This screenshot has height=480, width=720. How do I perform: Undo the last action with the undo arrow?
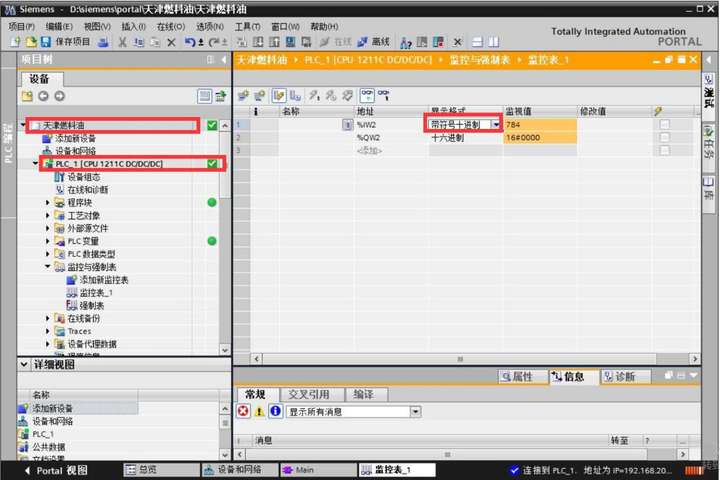click(190, 42)
